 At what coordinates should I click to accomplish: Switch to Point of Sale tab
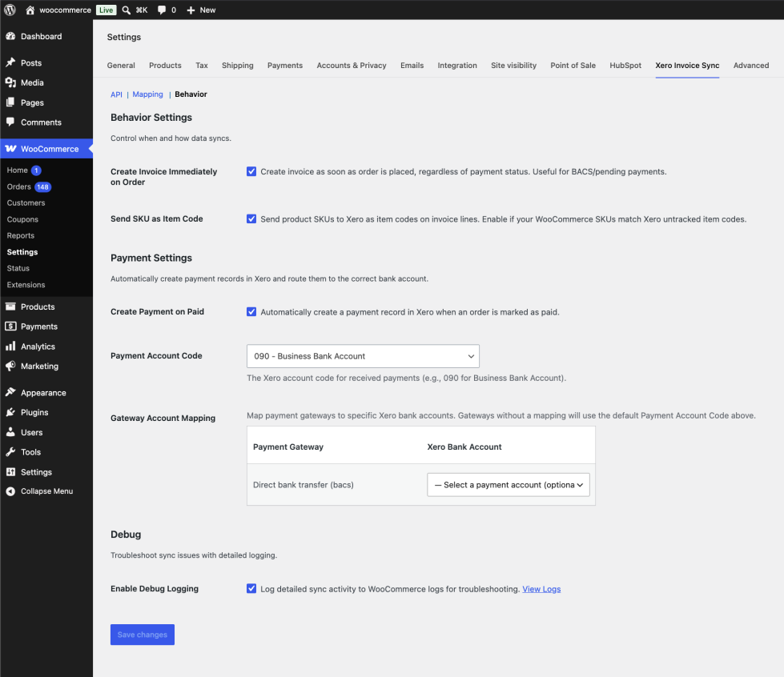[573, 66]
